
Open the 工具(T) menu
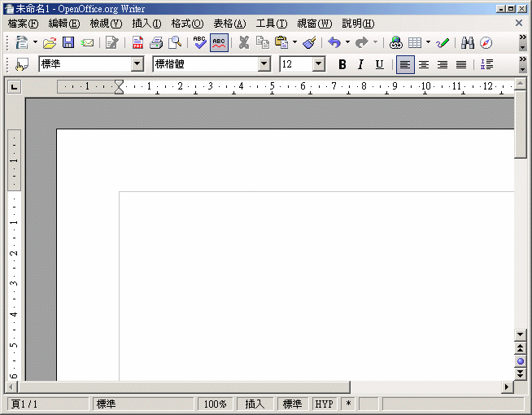(272, 24)
